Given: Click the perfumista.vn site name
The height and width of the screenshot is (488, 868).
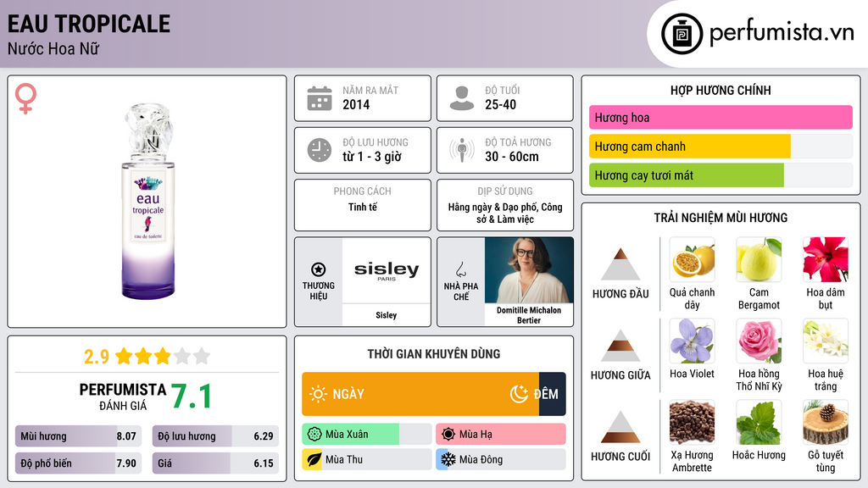Looking at the screenshot, I should coord(782,33).
